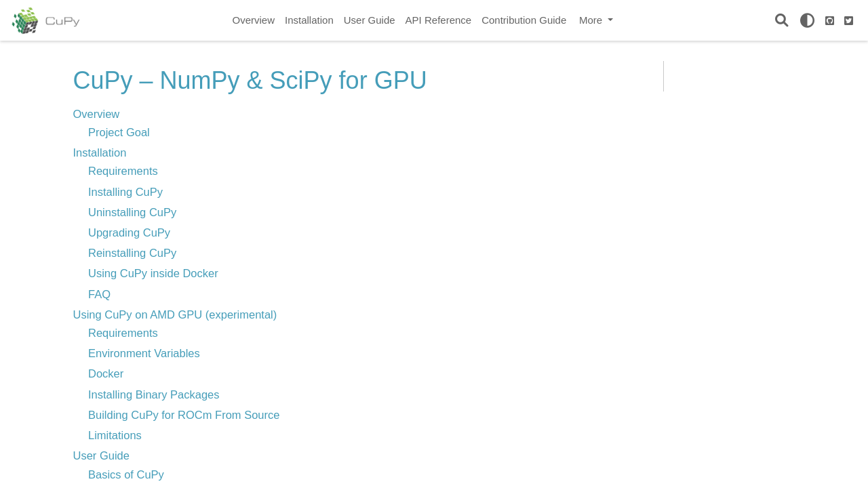Click the CuPy logo in the navbar

[x=45, y=20]
